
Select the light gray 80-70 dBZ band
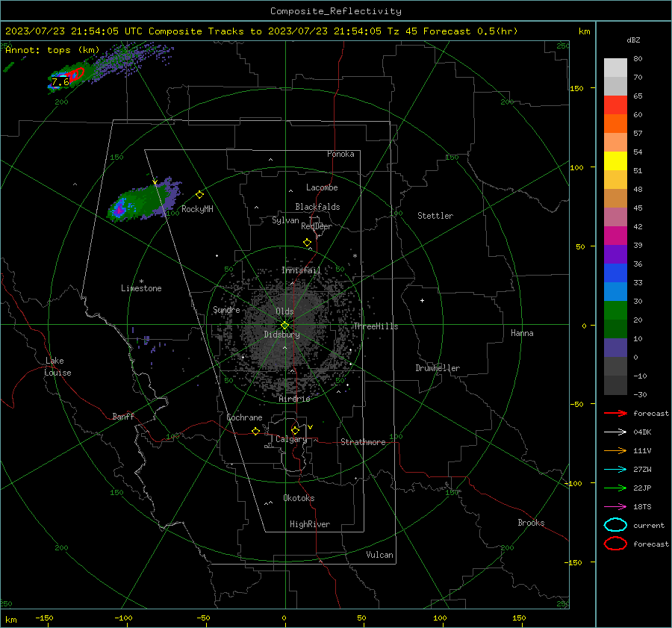[x=615, y=68]
